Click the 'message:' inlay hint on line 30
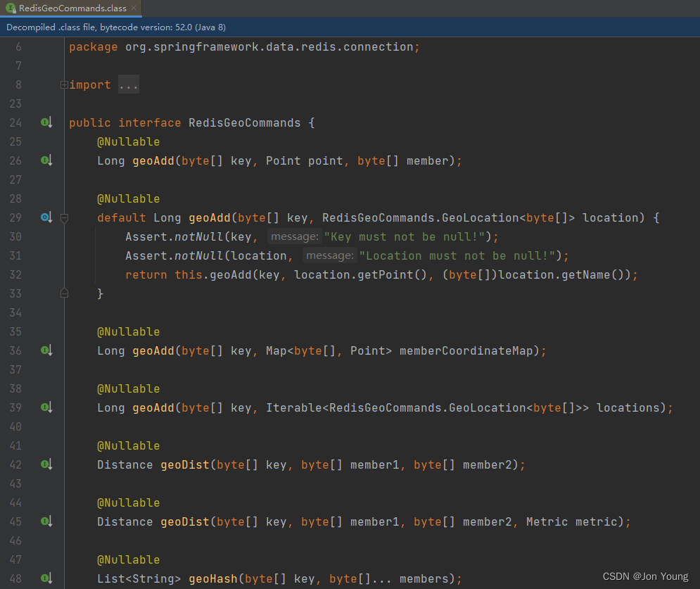The height and width of the screenshot is (589, 700). 295,236
